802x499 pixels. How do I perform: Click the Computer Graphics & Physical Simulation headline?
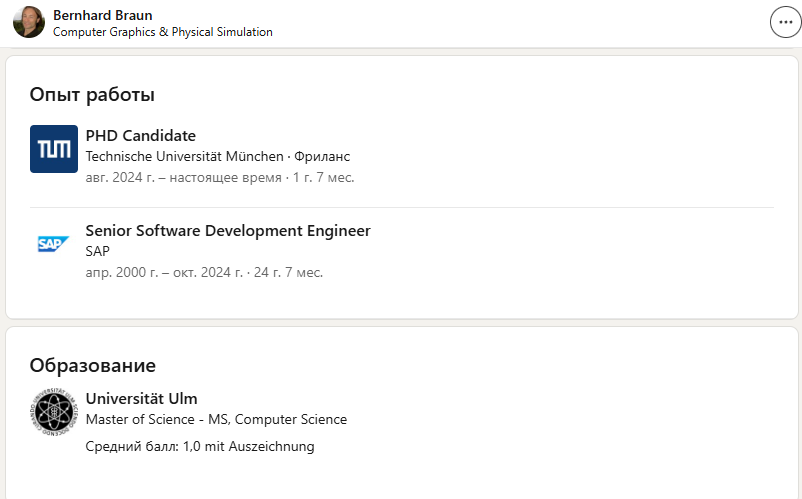point(162,32)
